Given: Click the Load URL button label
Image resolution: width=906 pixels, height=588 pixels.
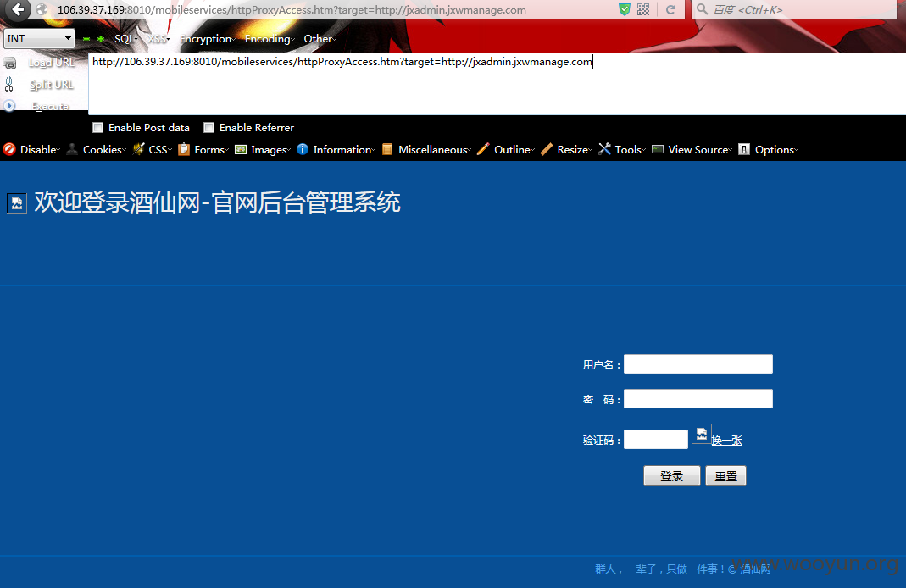Looking at the screenshot, I should pyautogui.click(x=52, y=63).
